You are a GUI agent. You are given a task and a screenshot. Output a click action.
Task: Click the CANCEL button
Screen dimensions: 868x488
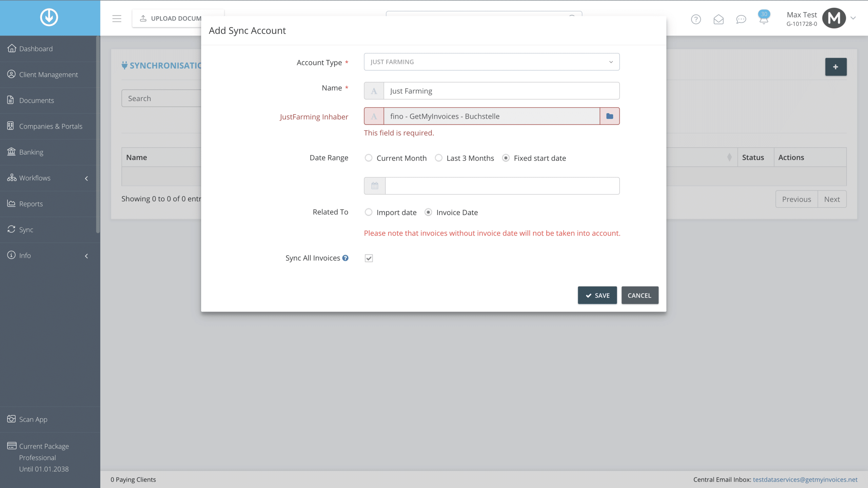(x=640, y=295)
